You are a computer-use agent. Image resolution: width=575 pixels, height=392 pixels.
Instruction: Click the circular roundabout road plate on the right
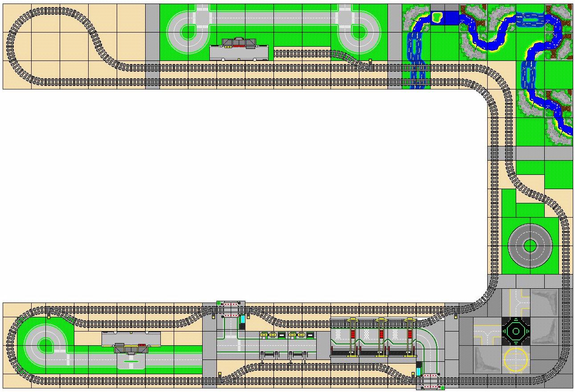tap(530, 245)
